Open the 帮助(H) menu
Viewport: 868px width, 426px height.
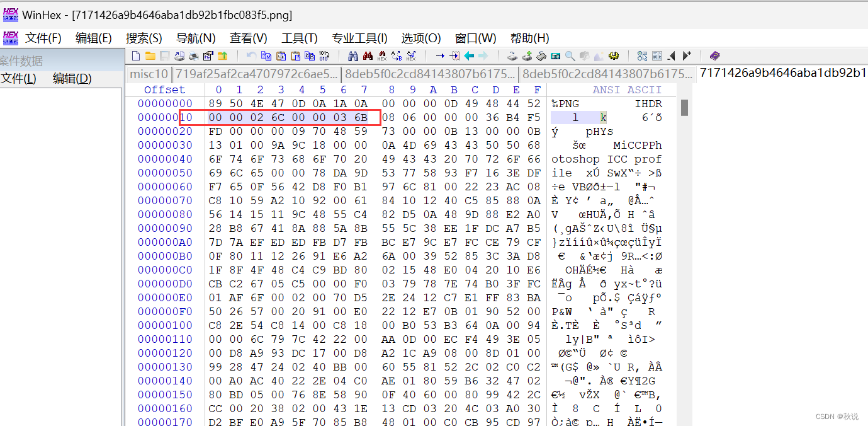(x=529, y=38)
